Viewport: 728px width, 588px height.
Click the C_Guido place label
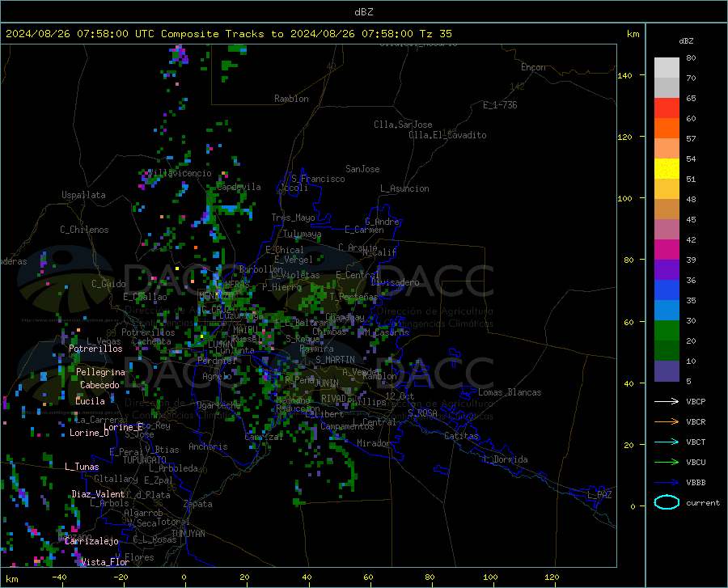[x=108, y=284]
